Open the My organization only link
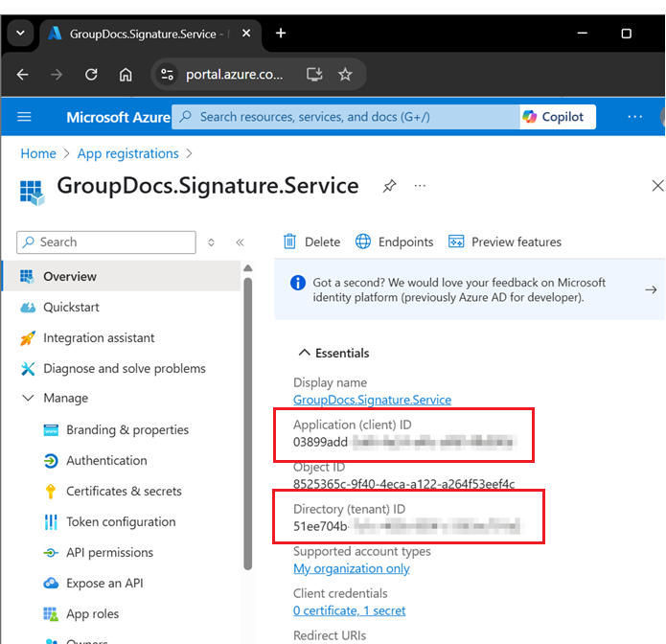Image resolution: width=666 pixels, height=644 pixels. [351, 568]
